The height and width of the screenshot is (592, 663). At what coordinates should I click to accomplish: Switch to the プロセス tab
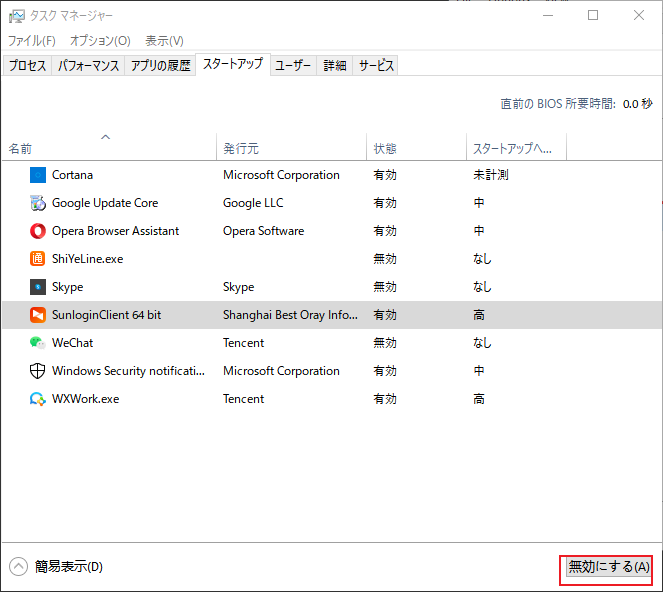[x=27, y=66]
